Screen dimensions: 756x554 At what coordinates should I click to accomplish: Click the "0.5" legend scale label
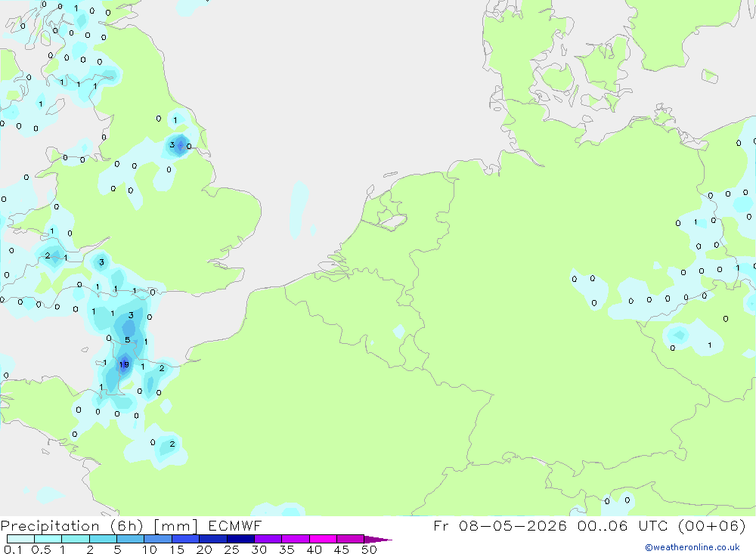(x=41, y=549)
